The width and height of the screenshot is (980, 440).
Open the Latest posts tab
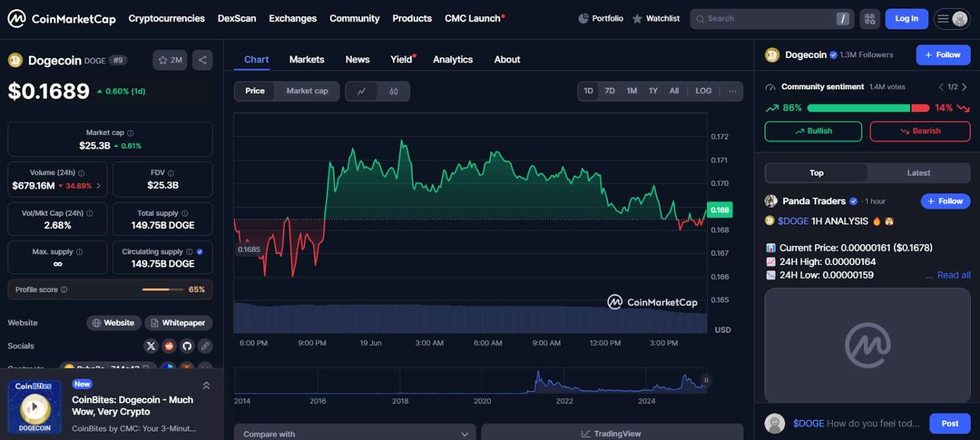pos(918,173)
